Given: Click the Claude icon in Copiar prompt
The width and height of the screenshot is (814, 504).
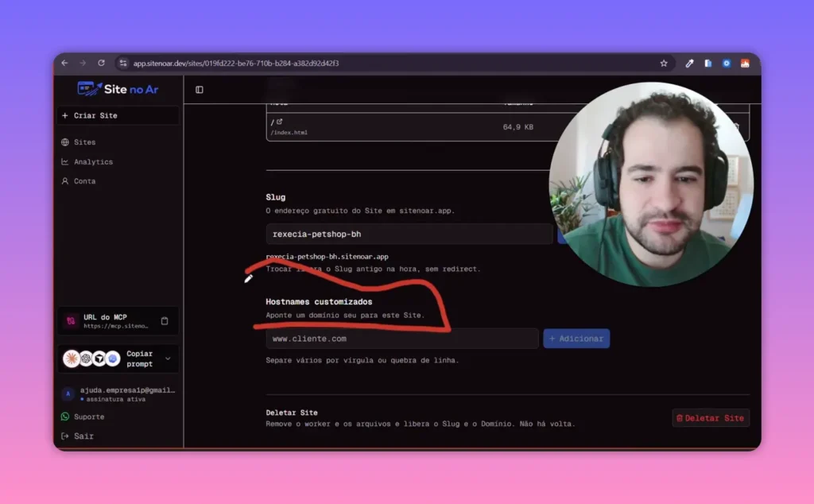Looking at the screenshot, I should [x=71, y=359].
